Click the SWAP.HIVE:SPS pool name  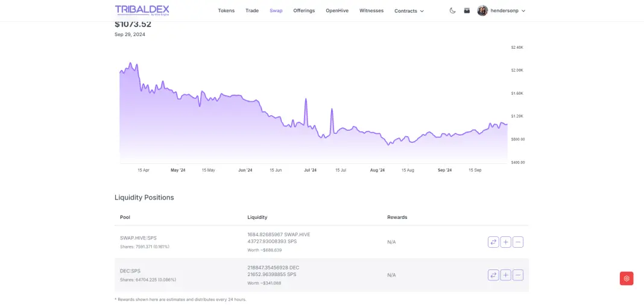138,238
